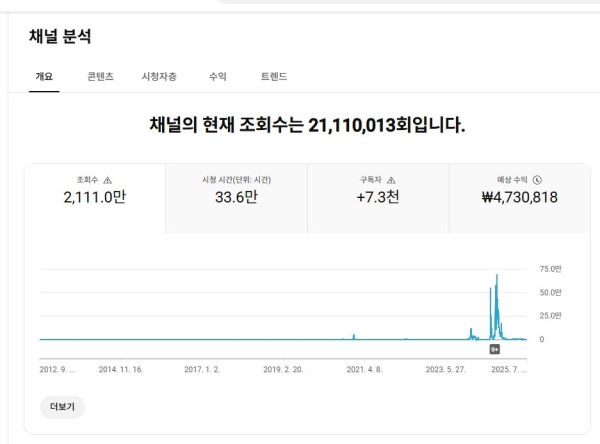Select the 트렌드 tab
The height and width of the screenshot is (444, 600).
(x=273, y=76)
